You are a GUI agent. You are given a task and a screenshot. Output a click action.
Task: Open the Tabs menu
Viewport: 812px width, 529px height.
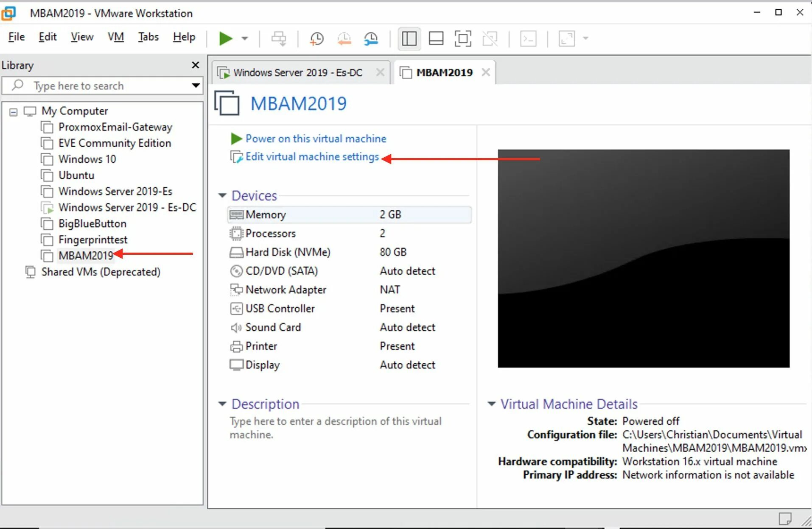148,37
